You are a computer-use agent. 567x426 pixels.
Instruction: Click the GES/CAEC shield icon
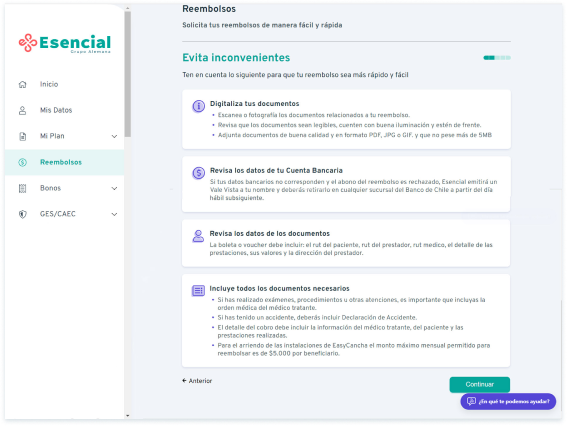click(x=22, y=214)
